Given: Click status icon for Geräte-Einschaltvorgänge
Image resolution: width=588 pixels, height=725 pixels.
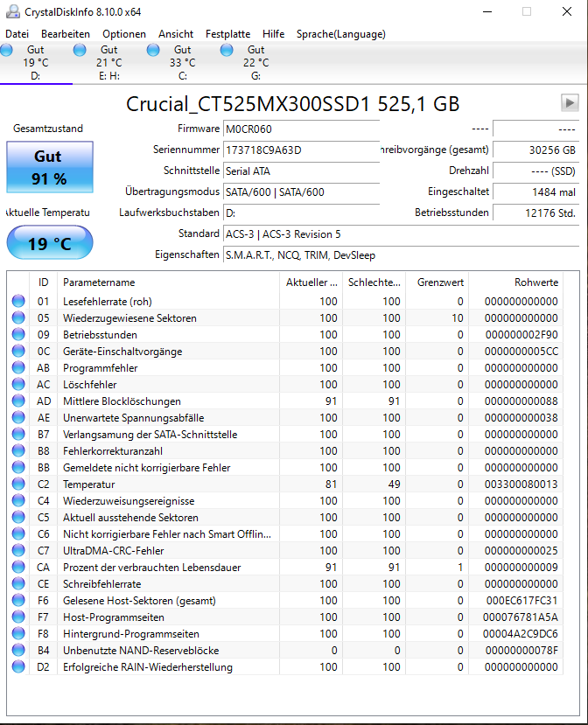Looking at the screenshot, I should point(18,351).
